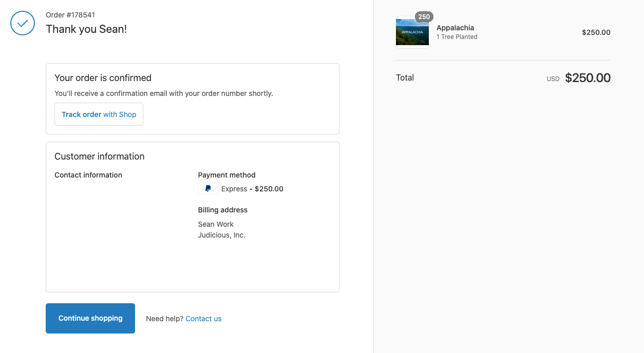Open the Contact us link

coord(203,319)
